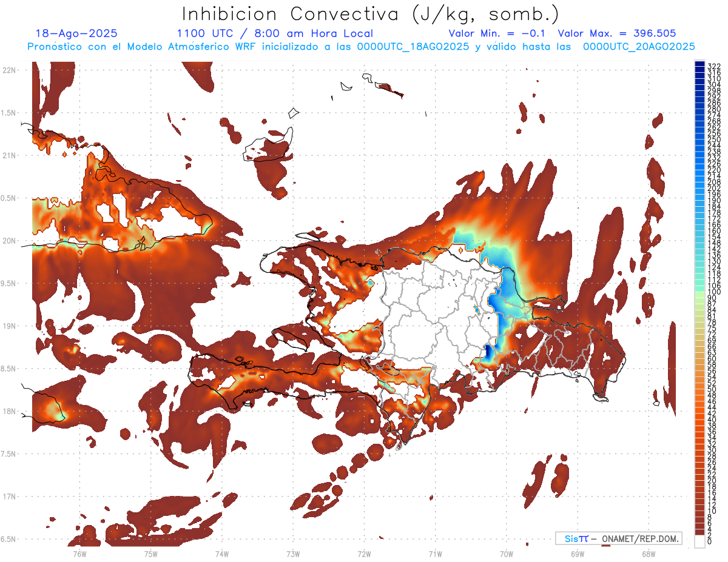Viewport: 728px width, 562px height.
Task: Click the '322' colorbar value label
Action: coord(714,66)
